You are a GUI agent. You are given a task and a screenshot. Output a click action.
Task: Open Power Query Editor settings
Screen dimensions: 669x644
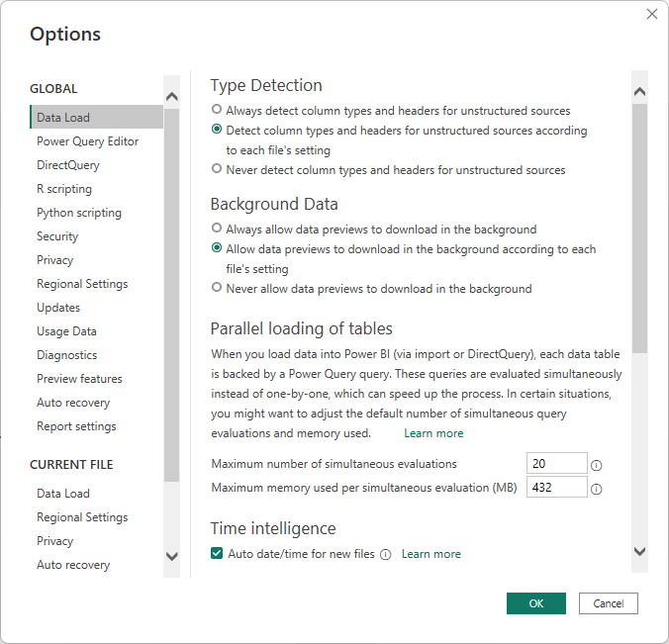coord(87,141)
